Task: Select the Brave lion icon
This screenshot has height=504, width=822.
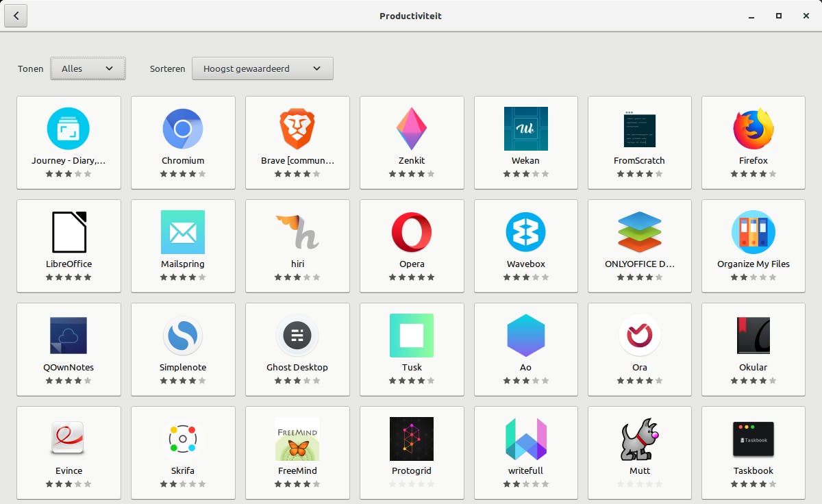Action: (x=297, y=129)
